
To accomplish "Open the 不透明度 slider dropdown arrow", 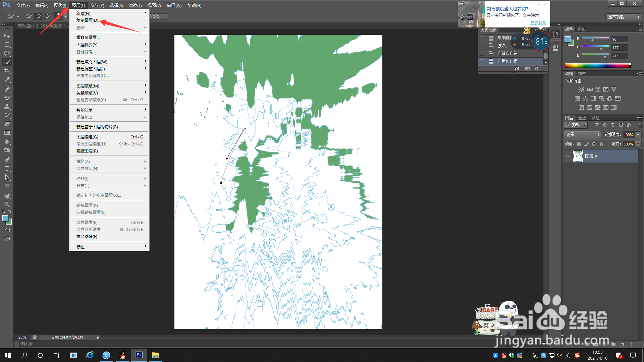I will click(x=638, y=135).
